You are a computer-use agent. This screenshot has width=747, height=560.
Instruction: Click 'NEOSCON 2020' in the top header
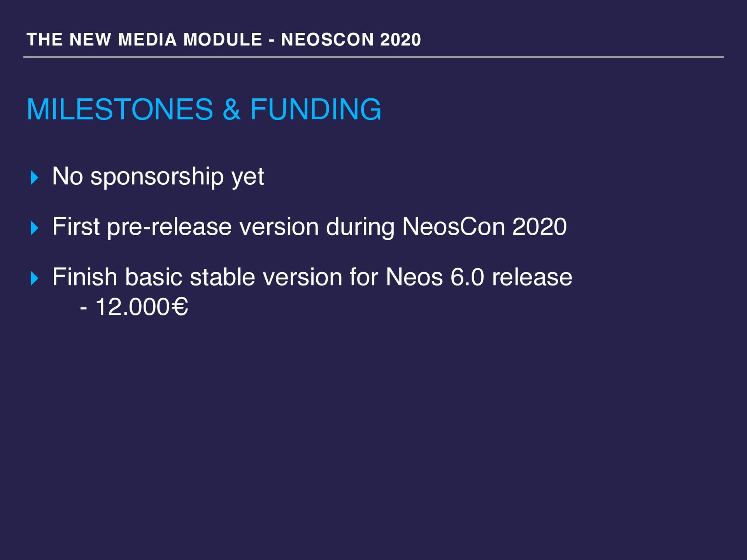click(351, 40)
